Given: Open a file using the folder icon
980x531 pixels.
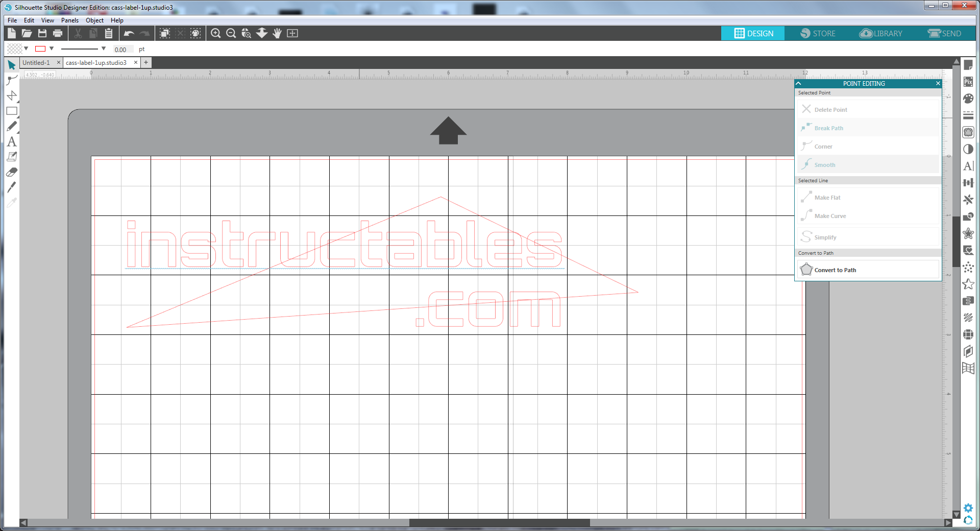Looking at the screenshot, I should point(27,33).
